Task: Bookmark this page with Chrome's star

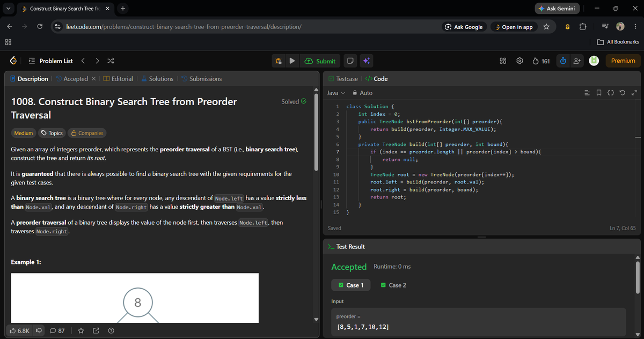Action: click(546, 27)
